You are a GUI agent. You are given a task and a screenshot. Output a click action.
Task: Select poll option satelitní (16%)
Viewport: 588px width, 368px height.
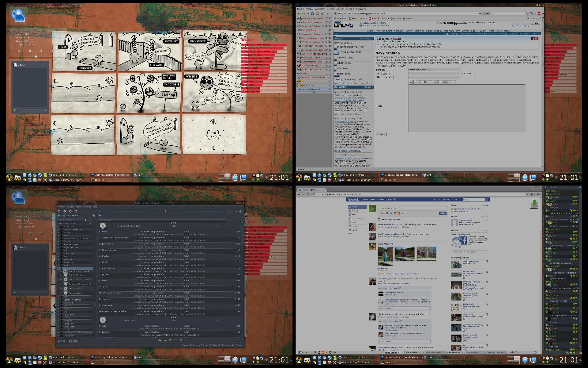(x=335, y=63)
